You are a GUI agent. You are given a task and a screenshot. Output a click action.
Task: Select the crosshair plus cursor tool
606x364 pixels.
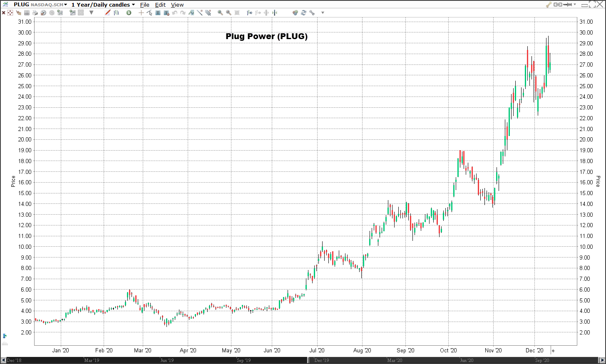[x=141, y=13]
